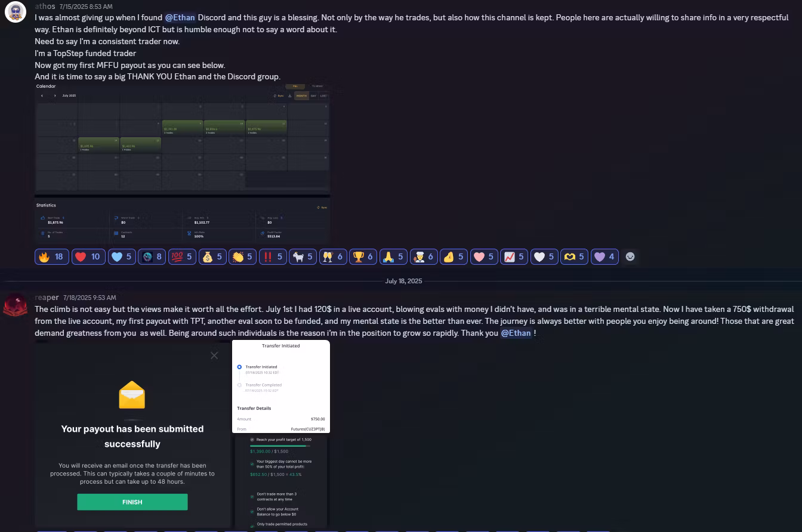
Task: Toggle the clinking glasses reaction
Action: (333, 256)
